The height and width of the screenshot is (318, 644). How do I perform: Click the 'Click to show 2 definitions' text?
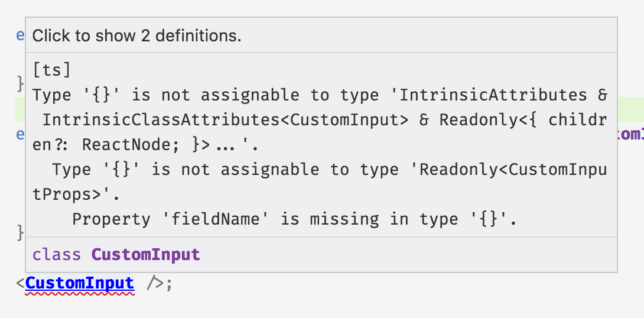(x=136, y=35)
